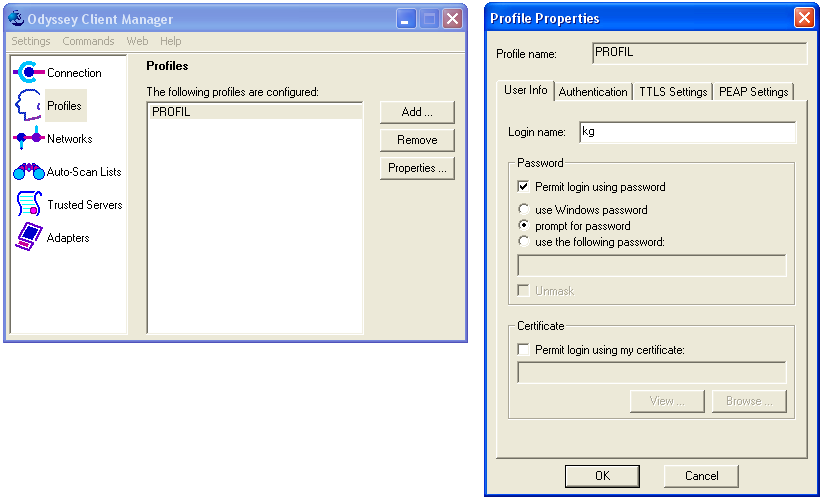Click the Trusted Servers scroll icon
Screen dimensions: 825x498
click(x=29, y=204)
